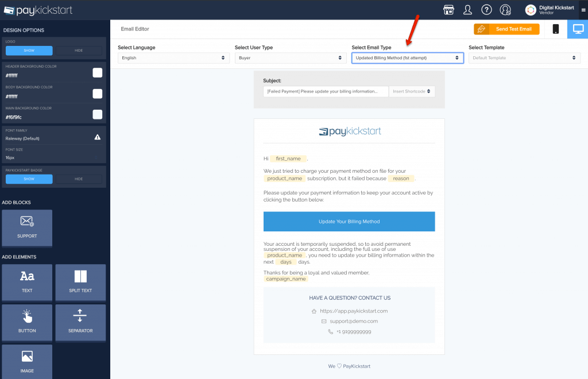Open the marketplace store icon
Screen dimensions: 588x379
448,10
